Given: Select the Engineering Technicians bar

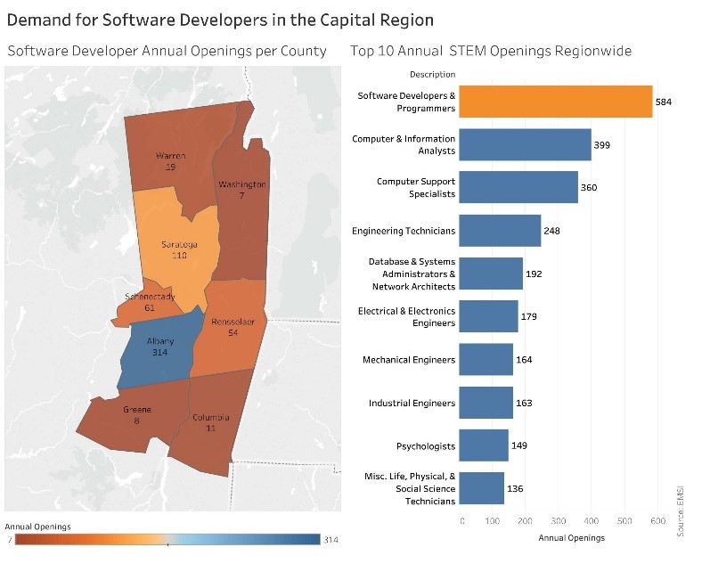Looking at the screenshot, I should tap(499, 231).
